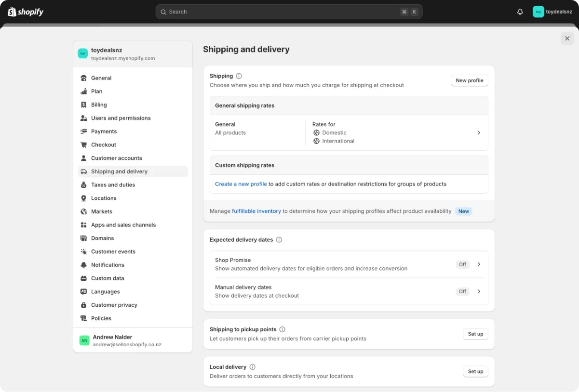Click the International rates entry
Viewport: 579px width, 392px height.
click(338, 141)
